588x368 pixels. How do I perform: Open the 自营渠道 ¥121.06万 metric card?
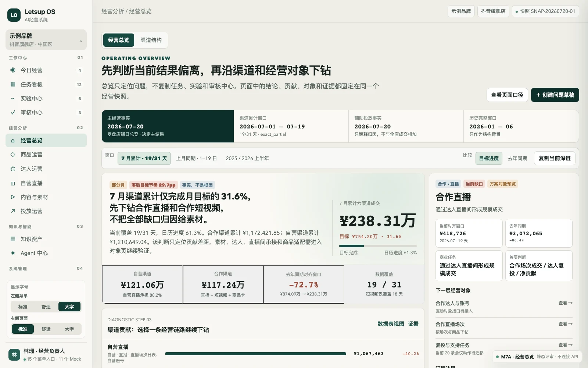click(x=142, y=284)
